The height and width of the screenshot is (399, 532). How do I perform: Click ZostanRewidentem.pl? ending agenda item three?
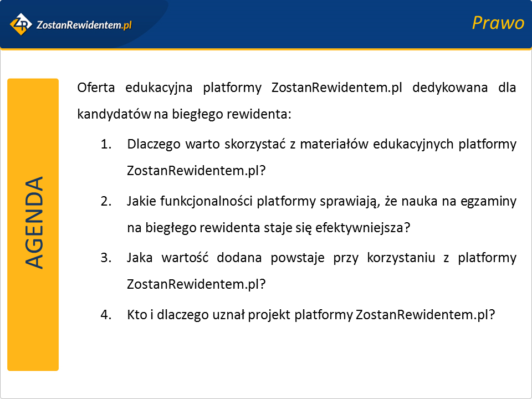tap(196, 284)
